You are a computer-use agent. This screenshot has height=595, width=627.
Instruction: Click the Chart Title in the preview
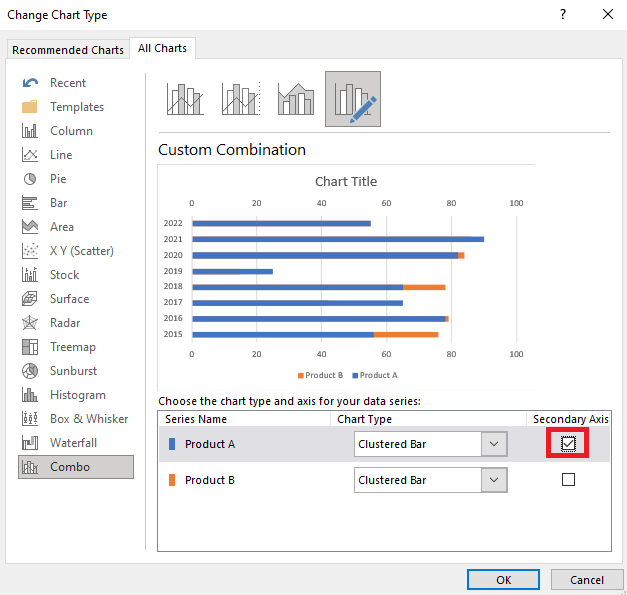[346, 182]
